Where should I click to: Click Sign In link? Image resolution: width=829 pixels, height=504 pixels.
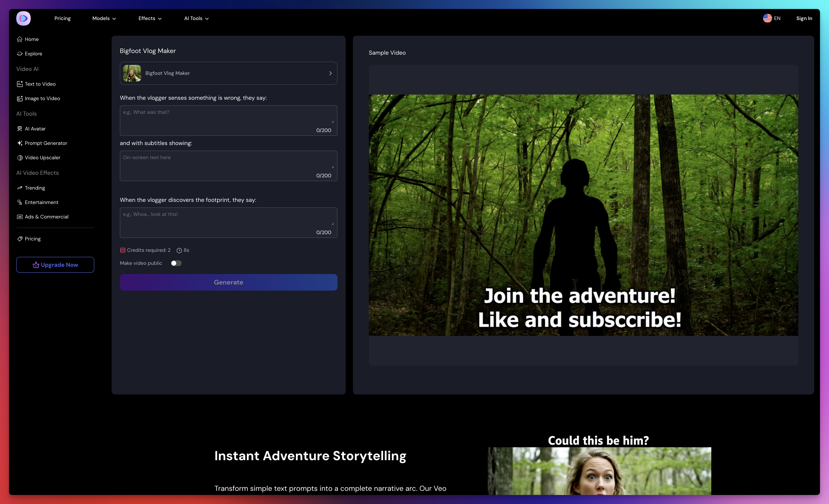point(804,19)
